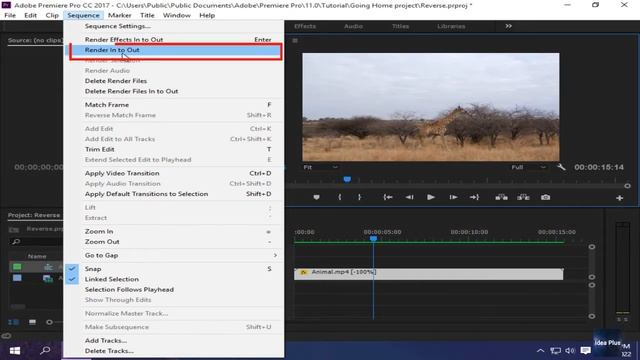Switch to the Audio workspace tab

(353, 26)
